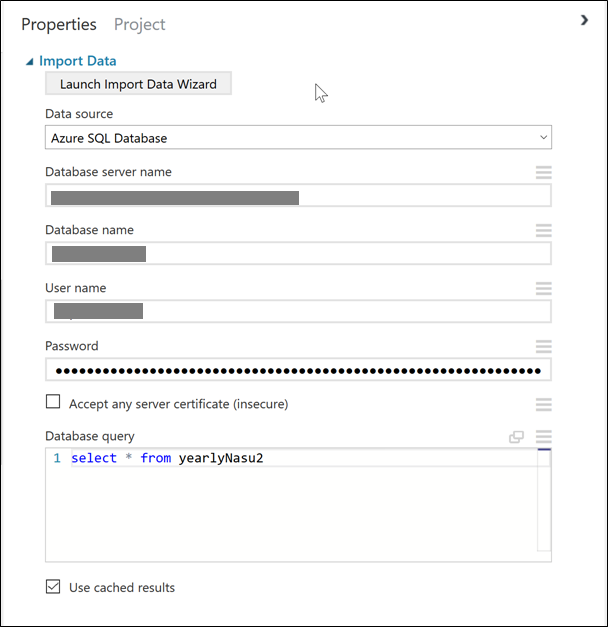Screen dimensions: 608x627
Task: Open hamburger menu beside Password field
Action: pyautogui.click(x=543, y=347)
